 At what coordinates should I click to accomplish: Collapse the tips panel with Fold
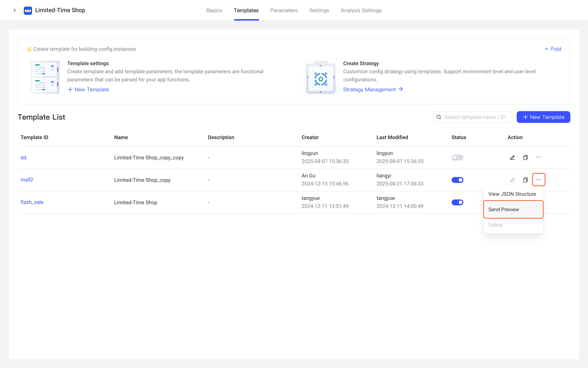553,49
